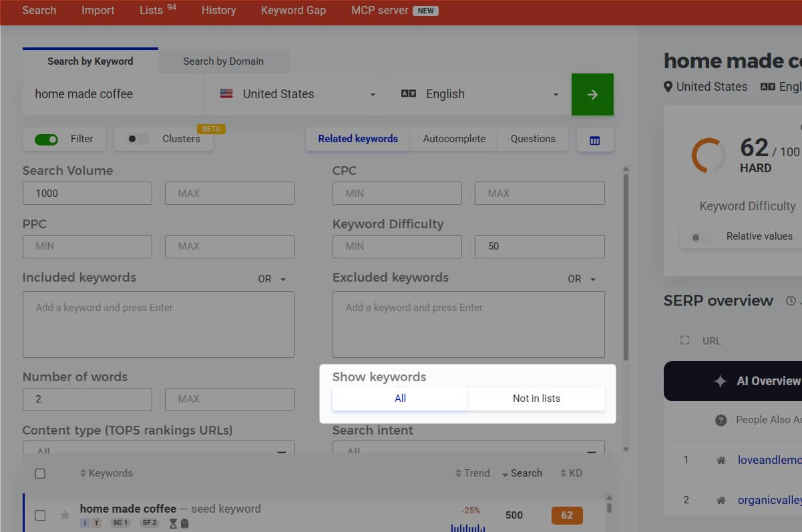Viewport: 802px width, 532px height.
Task: Select 'All' in Show keywords
Action: (400, 398)
